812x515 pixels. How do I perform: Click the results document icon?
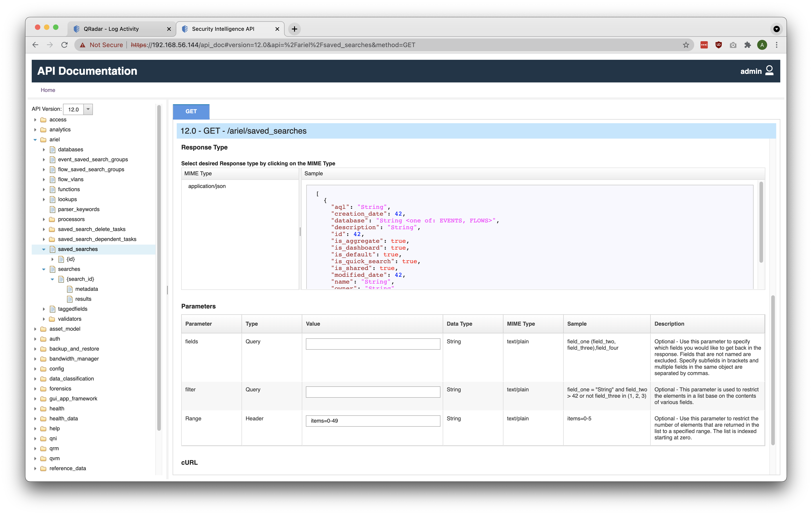tap(70, 299)
